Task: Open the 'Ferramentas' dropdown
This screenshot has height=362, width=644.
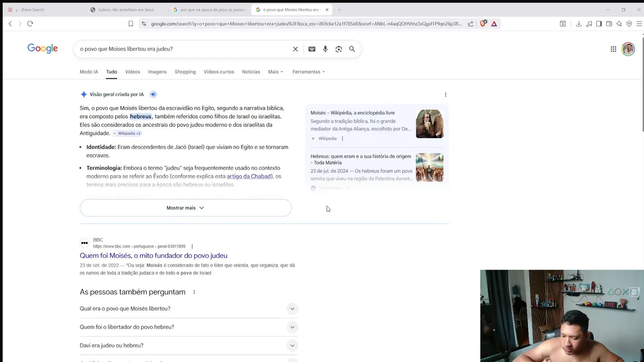Action: [x=308, y=72]
